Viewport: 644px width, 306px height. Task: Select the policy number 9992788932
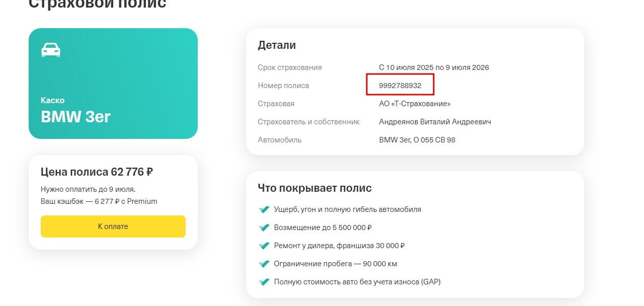click(400, 86)
